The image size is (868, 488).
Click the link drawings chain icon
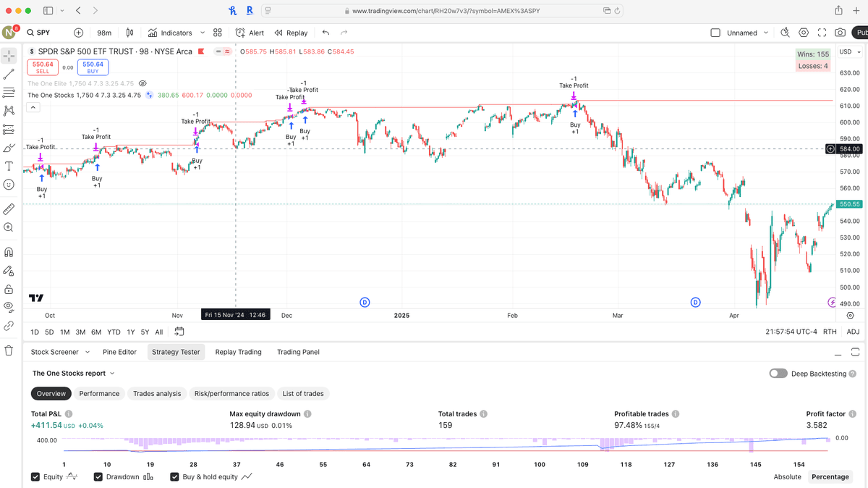point(9,326)
